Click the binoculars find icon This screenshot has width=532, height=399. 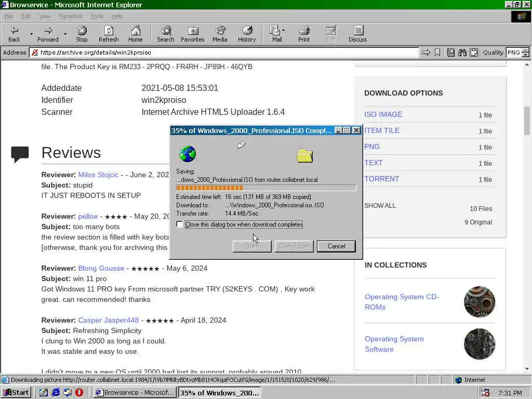pos(462,52)
